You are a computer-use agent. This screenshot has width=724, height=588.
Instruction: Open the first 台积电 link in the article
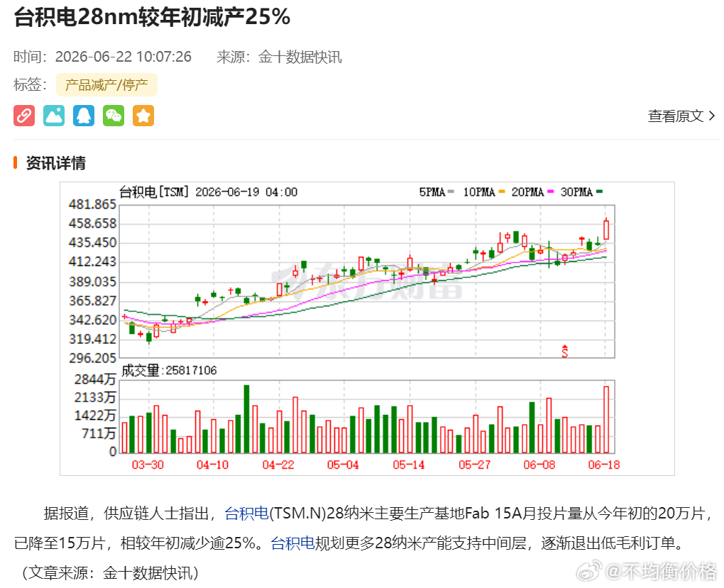tap(246, 514)
